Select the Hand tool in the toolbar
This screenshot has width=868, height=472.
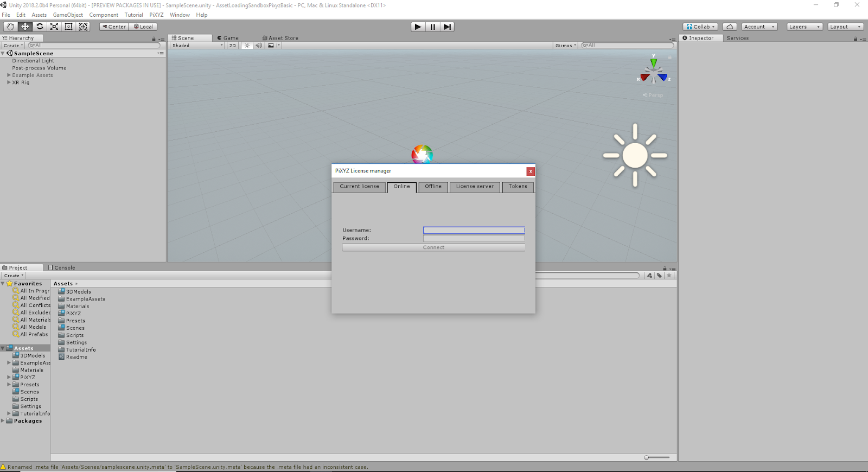pyautogui.click(x=10, y=27)
